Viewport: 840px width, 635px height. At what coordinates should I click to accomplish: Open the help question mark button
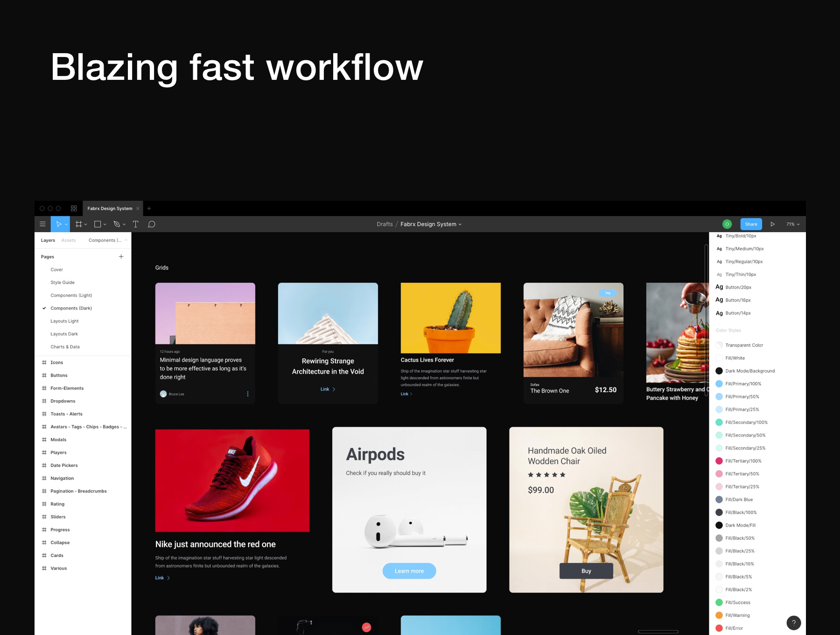[793, 623]
